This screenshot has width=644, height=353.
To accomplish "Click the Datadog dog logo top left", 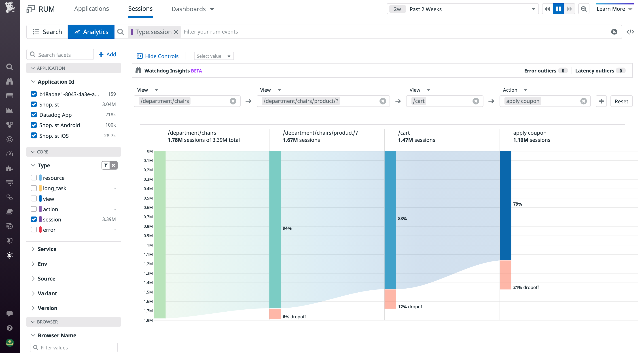I will click(10, 8).
